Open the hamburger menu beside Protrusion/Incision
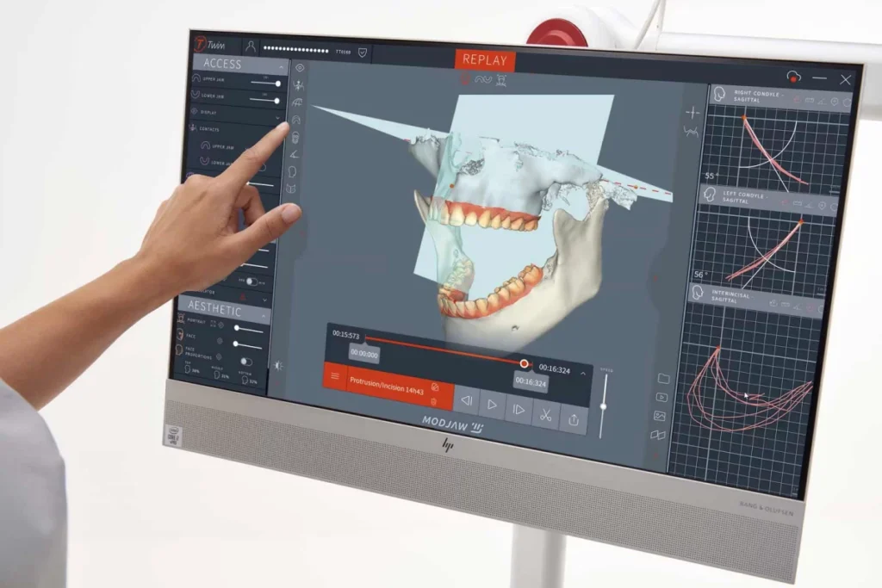 point(335,376)
